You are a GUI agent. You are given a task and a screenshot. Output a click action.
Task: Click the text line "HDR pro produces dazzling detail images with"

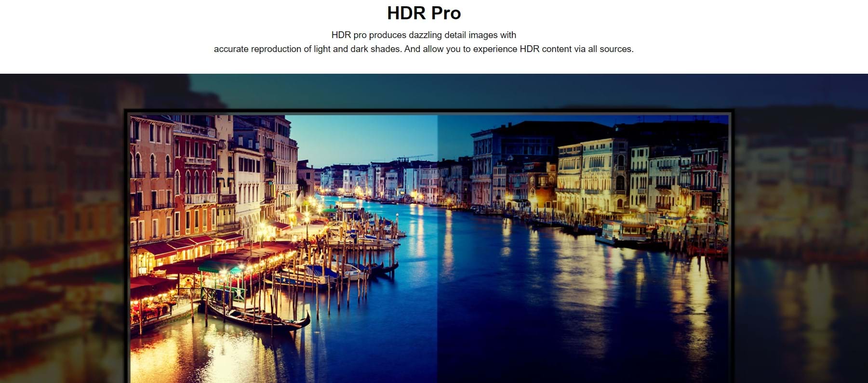coord(424,35)
